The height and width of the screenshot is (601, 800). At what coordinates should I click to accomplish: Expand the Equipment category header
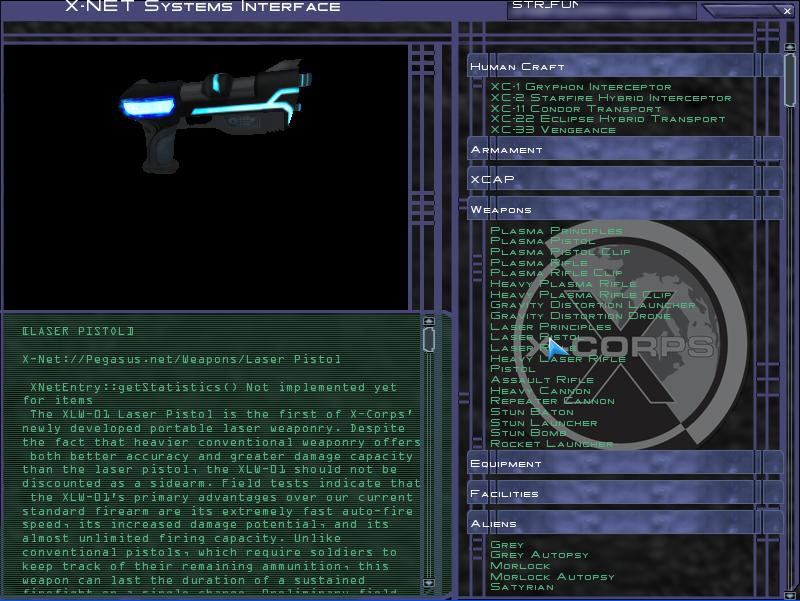625,463
